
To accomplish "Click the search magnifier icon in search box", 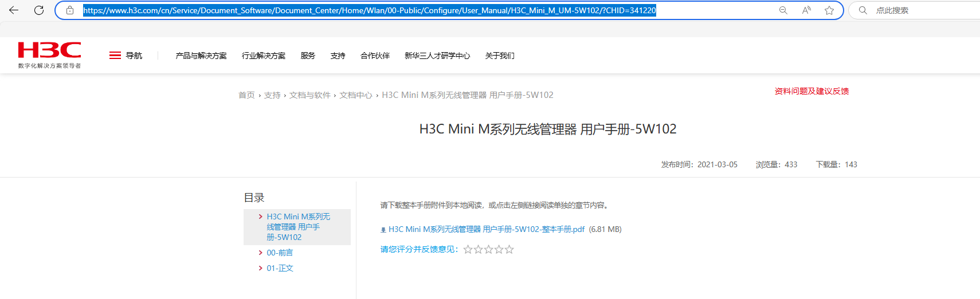I will [863, 10].
